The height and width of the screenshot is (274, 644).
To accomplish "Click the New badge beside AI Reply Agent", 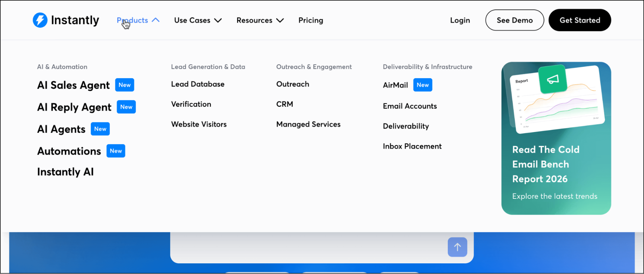I will click(126, 107).
